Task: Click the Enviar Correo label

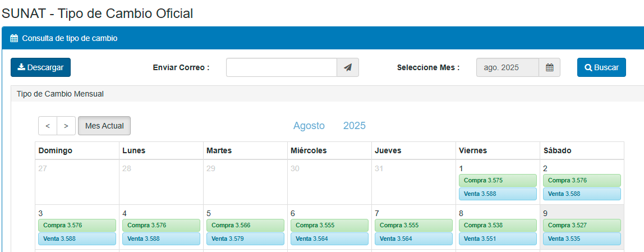Action: coord(181,68)
